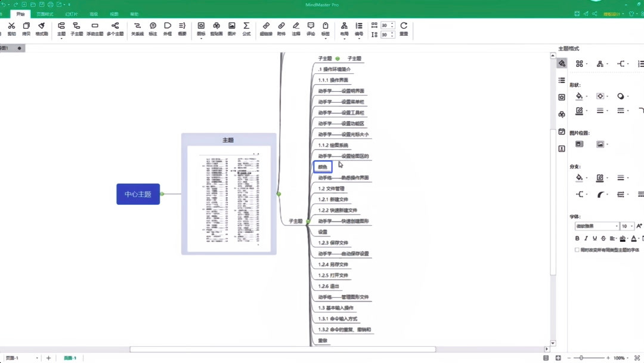The width and height of the screenshot is (644, 363).
Task: Toggle italic formatting in the font section
Action: tap(586, 238)
